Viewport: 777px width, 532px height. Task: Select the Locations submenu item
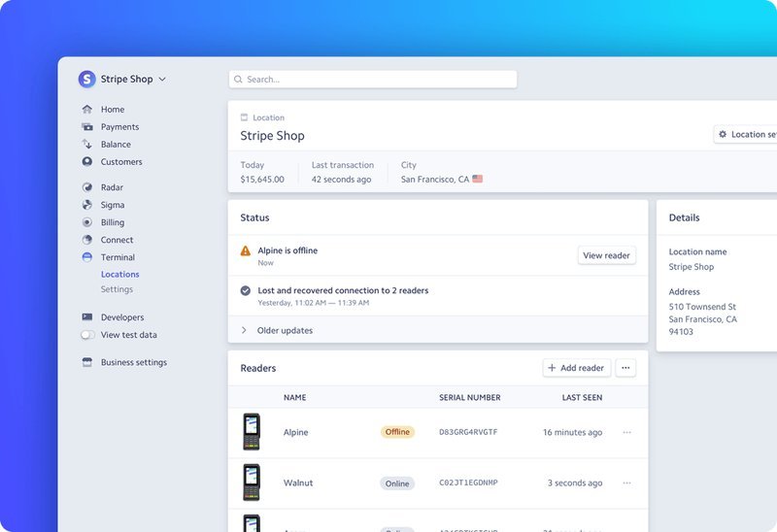[119, 274]
